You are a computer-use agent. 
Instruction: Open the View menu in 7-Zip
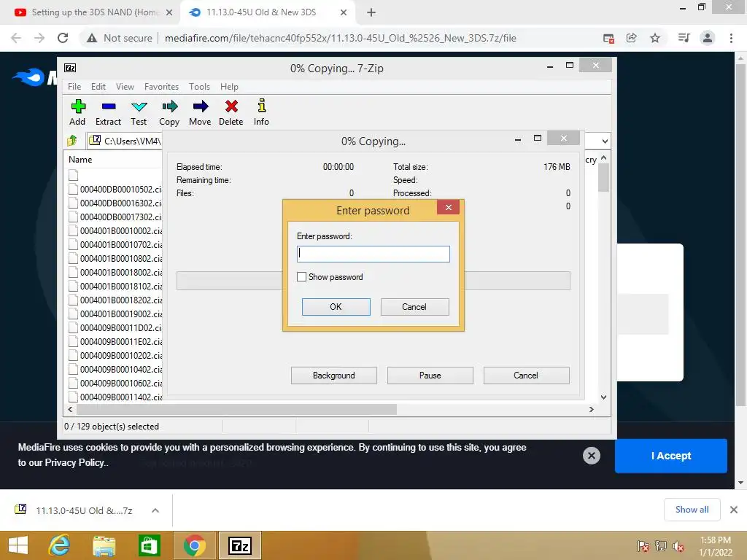coord(125,87)
